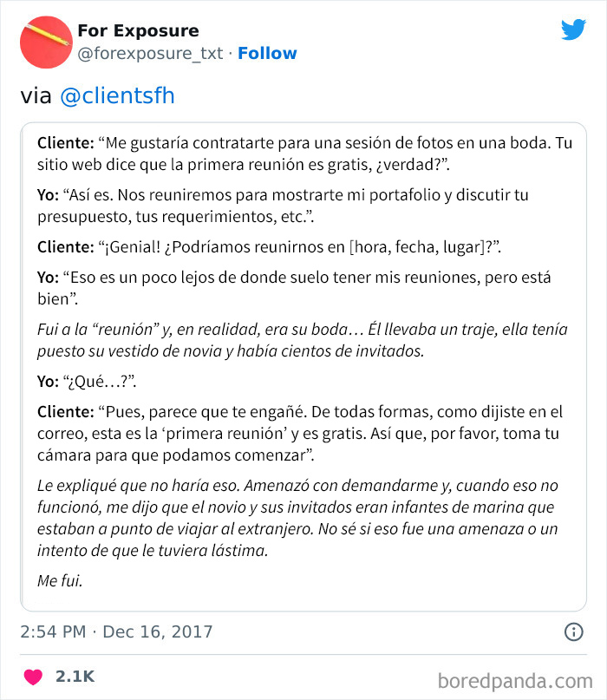607x700 pixels.
Task: Click the Yo reply saying ¿Qué…?
Action: 73,377
